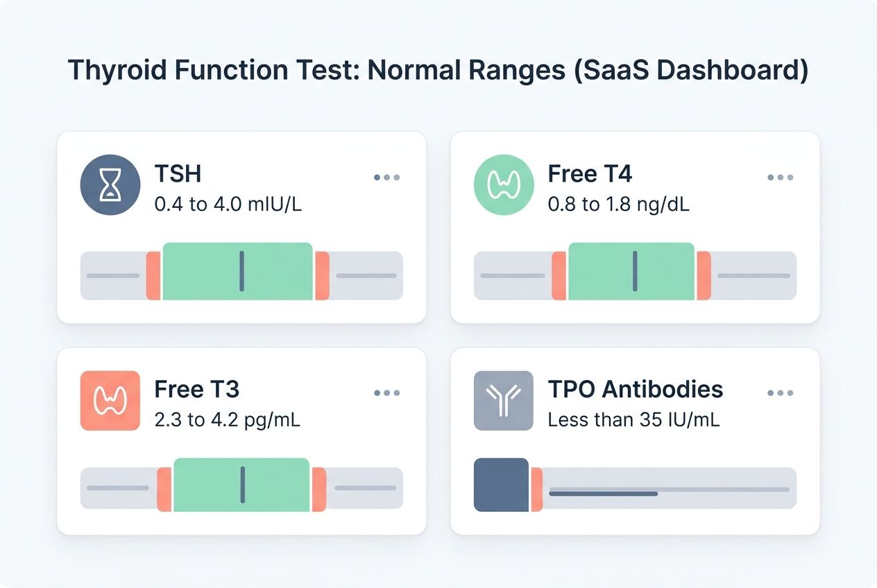Screen dimensions: 877x588
Task: Click the Free T3 thyroid icon
Action: [110, 400]
